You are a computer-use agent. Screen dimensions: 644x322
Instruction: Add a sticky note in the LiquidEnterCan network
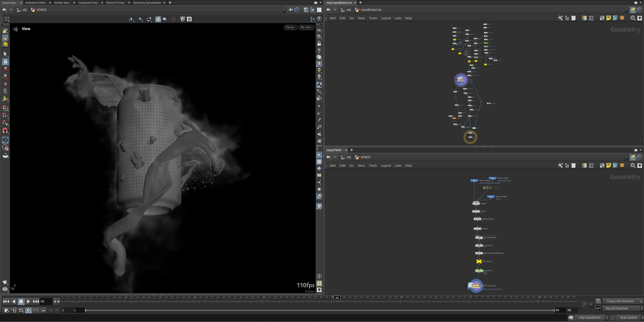click(608, 18)
